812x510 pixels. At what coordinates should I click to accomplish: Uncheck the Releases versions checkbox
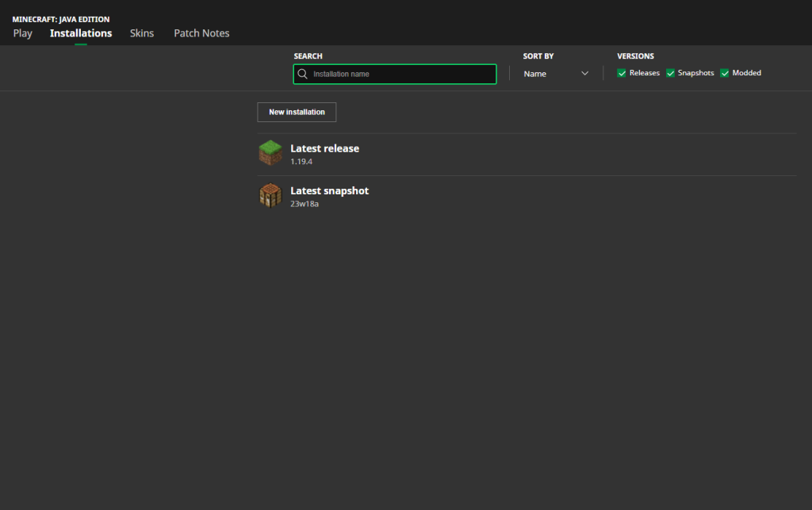click(x=622, y=73)
